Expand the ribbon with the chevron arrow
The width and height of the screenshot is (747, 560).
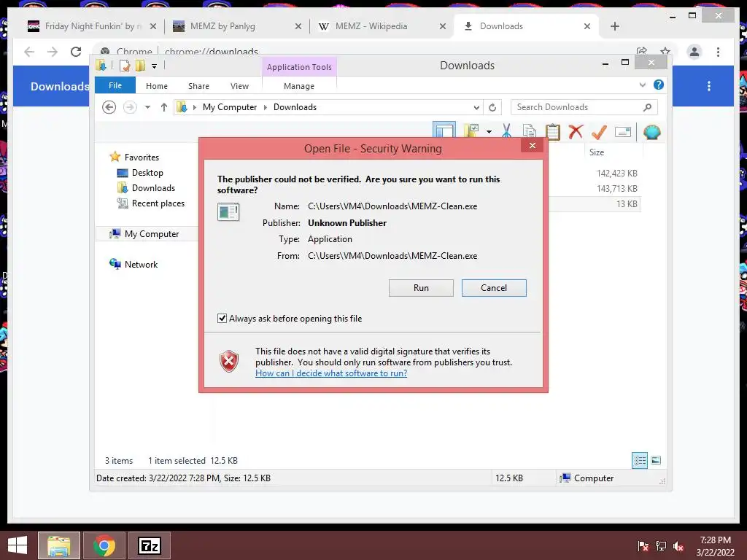[642, 85]
